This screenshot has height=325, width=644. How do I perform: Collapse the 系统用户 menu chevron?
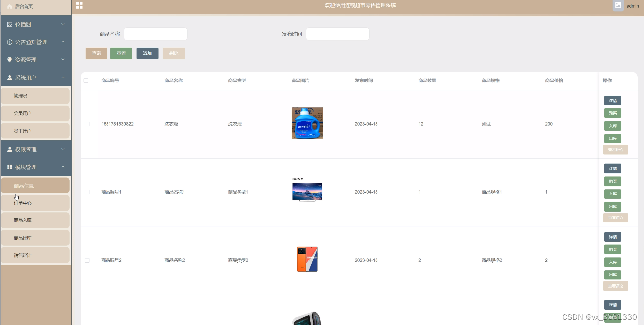pos(63,78)
